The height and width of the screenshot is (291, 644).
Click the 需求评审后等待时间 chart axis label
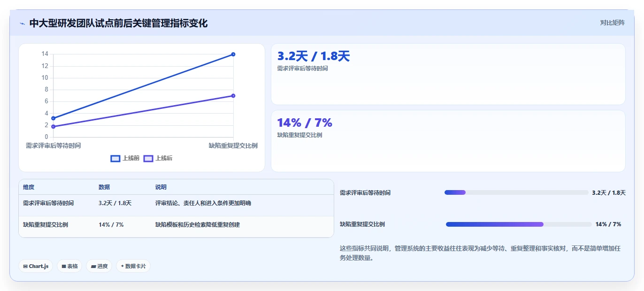(53, 145)
